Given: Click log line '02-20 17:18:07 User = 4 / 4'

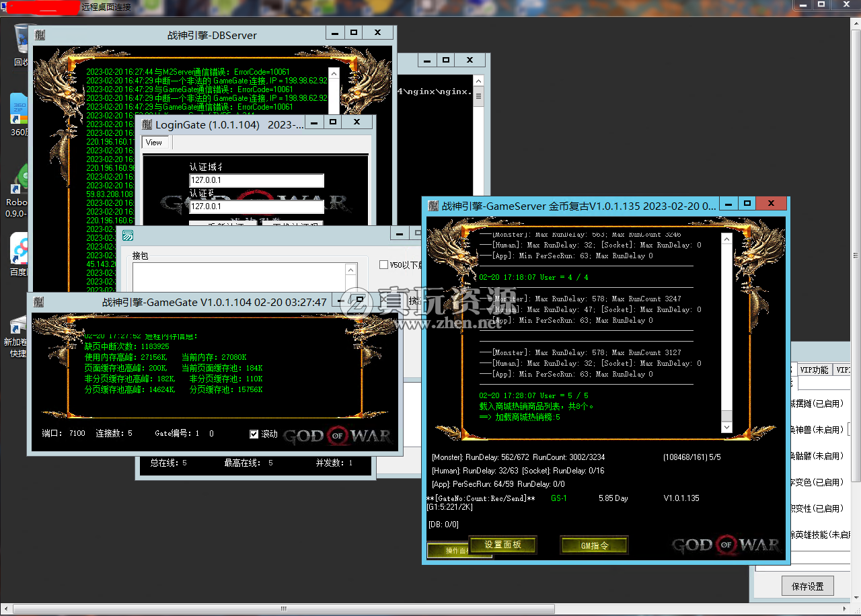Looking at the screenshot, I should coord(534,277).
